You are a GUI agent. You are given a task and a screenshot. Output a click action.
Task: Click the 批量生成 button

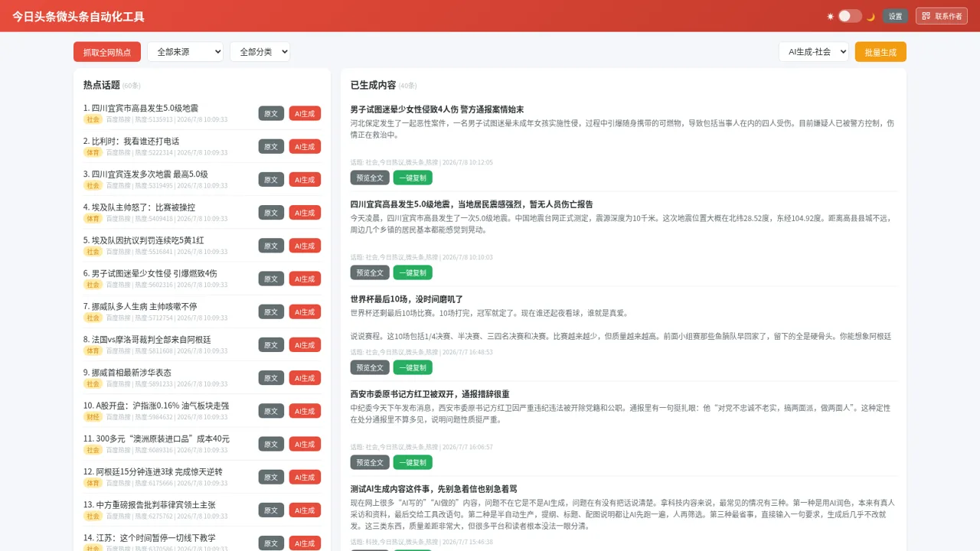coord(880,51)
